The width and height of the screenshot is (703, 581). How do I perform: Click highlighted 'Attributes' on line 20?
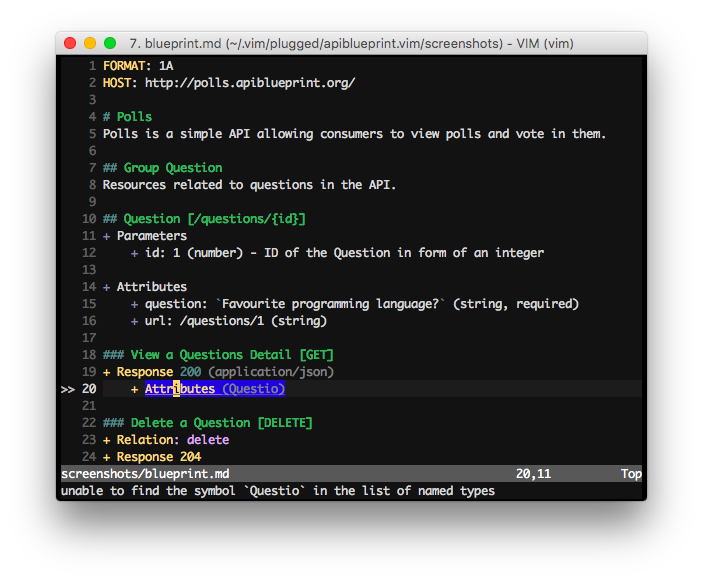point(180,389)
